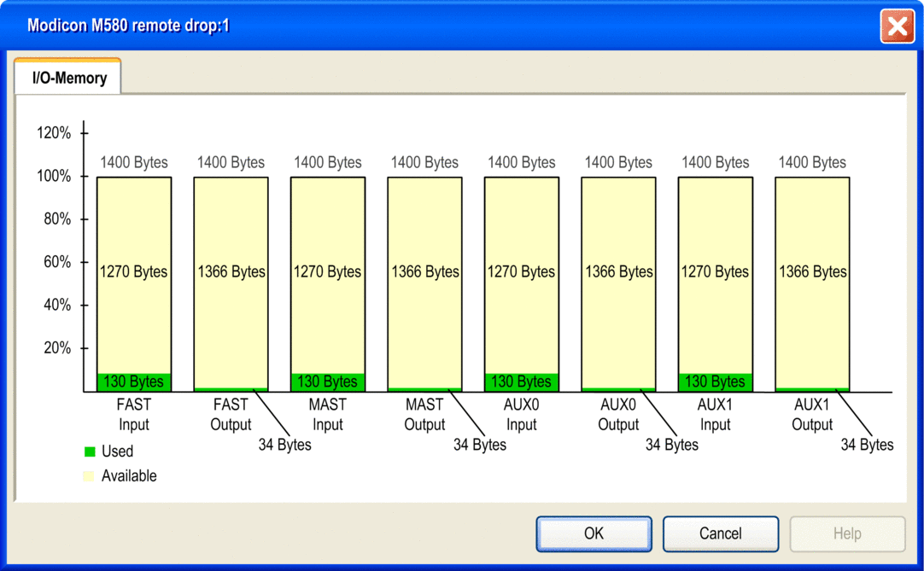Click the '130 Bytes' used segment of AUX0 Input

[522, 382]
